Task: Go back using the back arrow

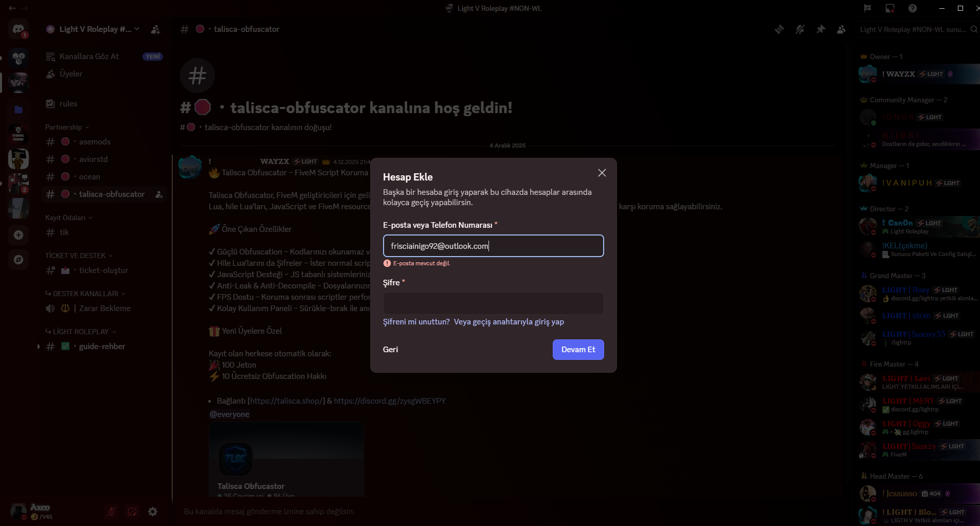Action: [x=12, y=8]
